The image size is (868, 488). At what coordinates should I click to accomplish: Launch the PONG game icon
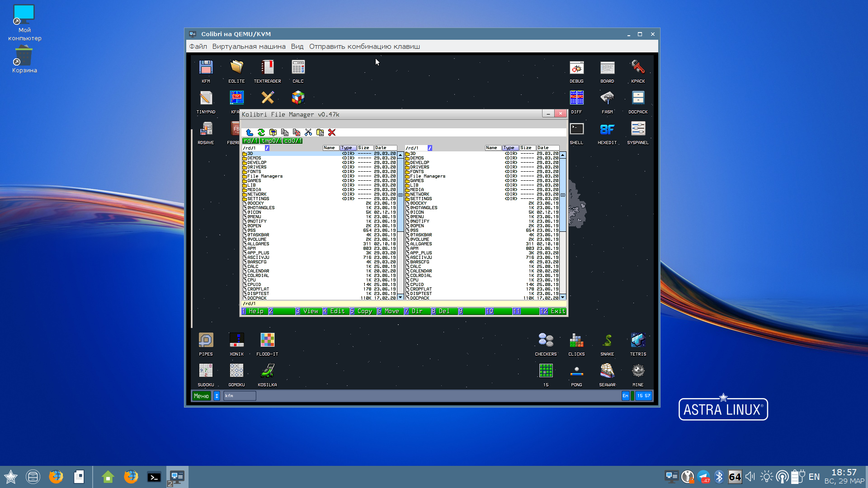(x=576, y=371)
